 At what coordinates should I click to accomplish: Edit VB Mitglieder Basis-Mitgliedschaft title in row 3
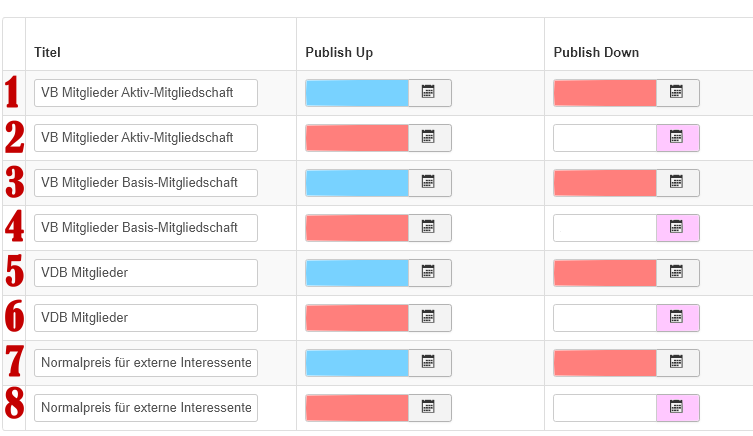pos(146,183)
